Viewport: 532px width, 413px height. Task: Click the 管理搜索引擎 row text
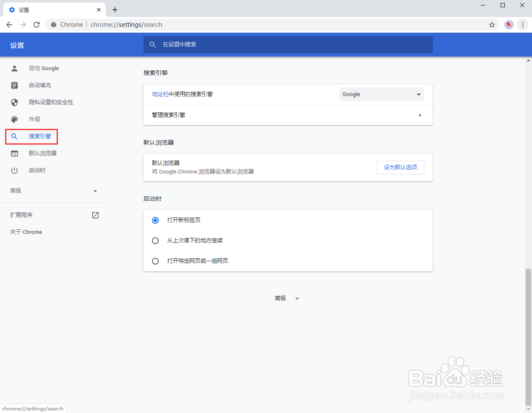coord(169,115)
